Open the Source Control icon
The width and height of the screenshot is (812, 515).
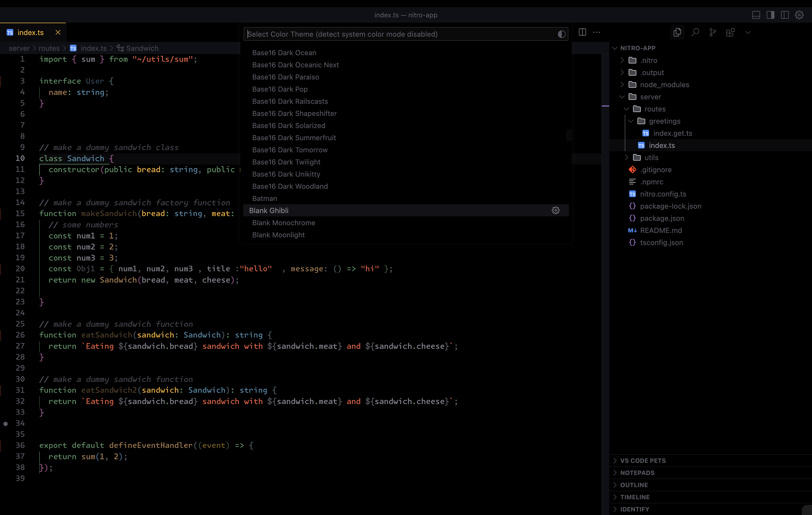(x=713, y=32)
